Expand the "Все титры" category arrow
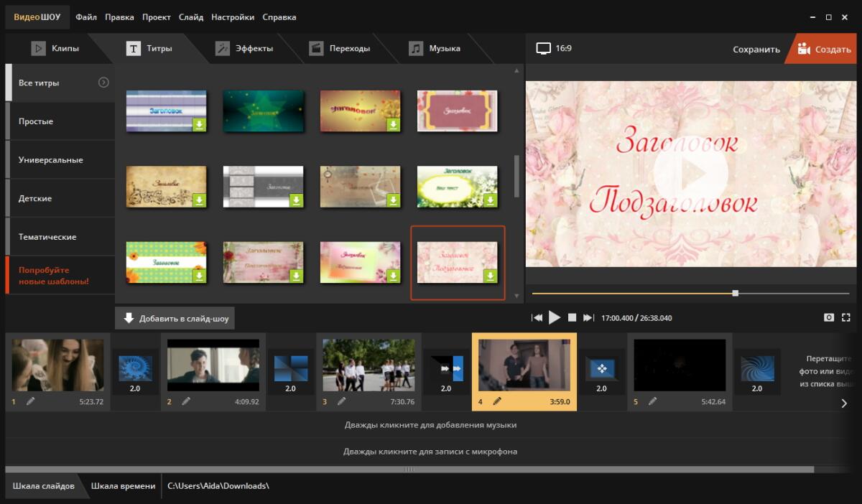The image size is (862, 504). 103,83
